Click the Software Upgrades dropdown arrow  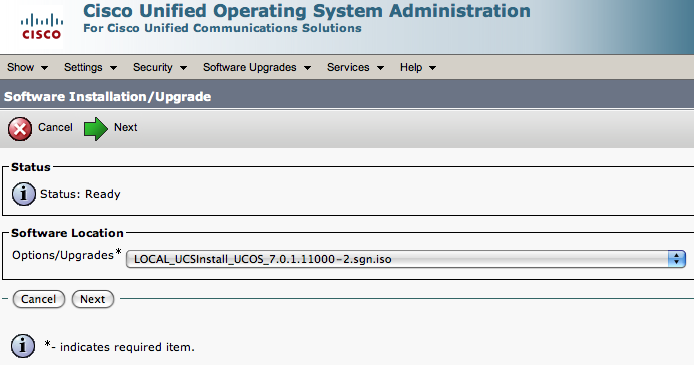(x=307, y=68)
